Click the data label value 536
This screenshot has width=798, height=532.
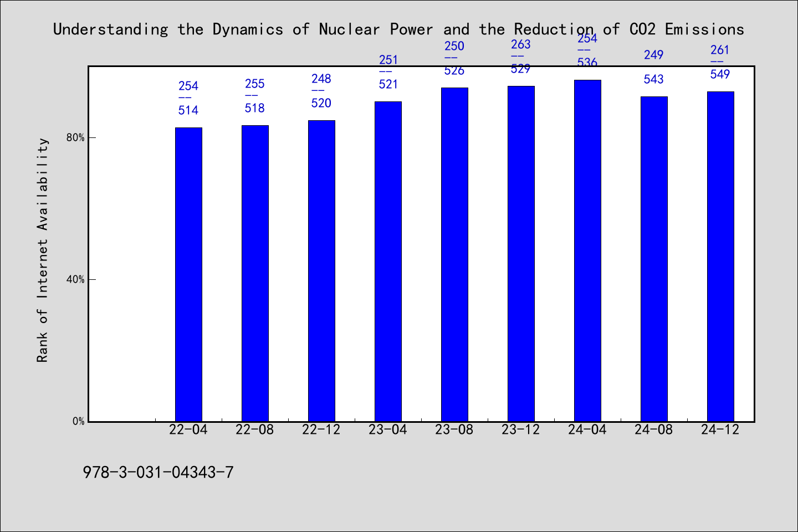tap(587, 63)
